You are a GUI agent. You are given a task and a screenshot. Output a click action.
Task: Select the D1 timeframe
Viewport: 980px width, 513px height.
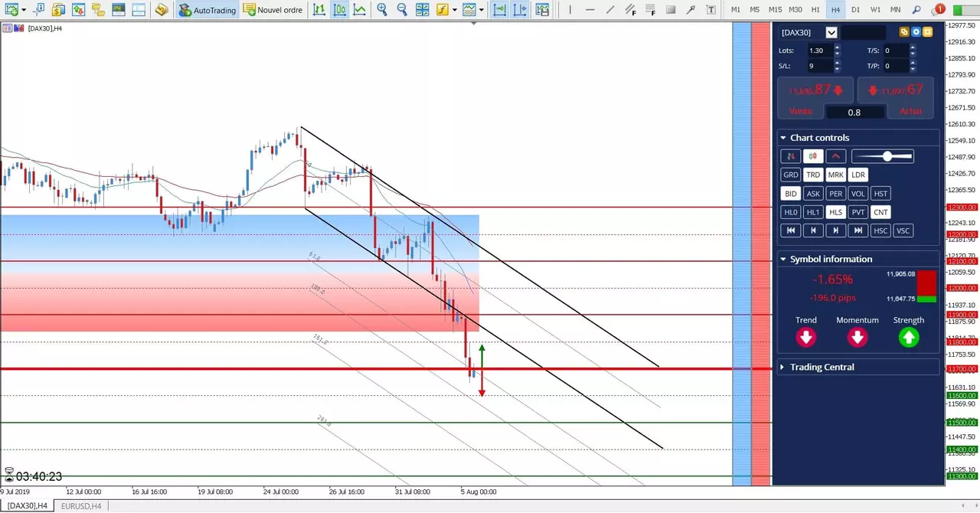(855, 10)
